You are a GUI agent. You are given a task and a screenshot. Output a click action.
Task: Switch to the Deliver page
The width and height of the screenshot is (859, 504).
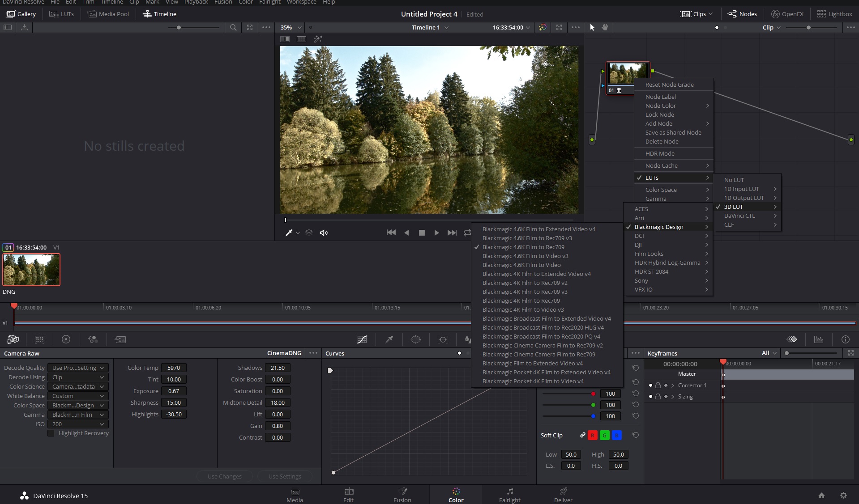(563, 495)
